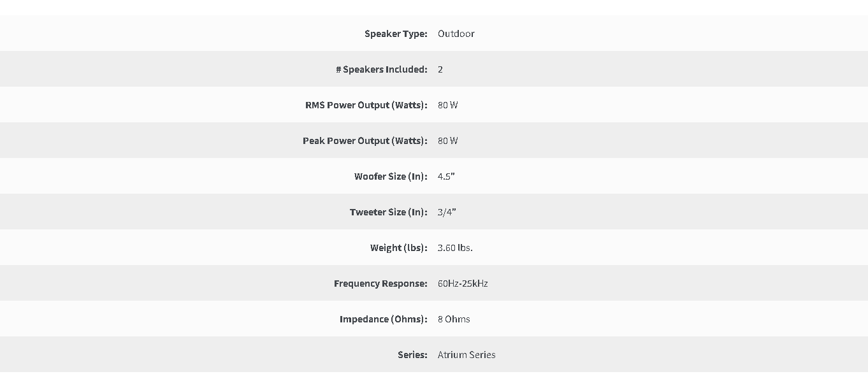Click the Speaker Type label

click(396, 34)
